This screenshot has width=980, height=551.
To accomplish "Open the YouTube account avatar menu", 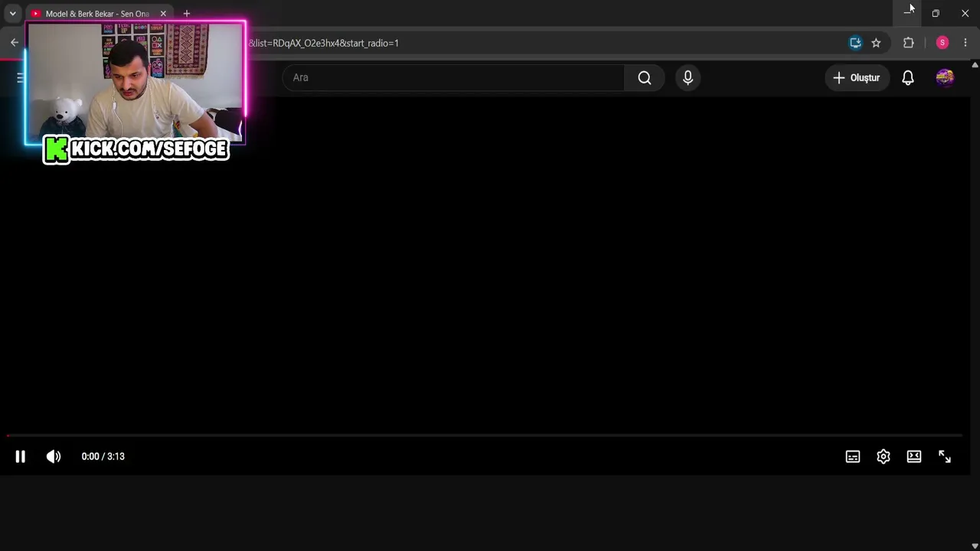I will (945, 77).
